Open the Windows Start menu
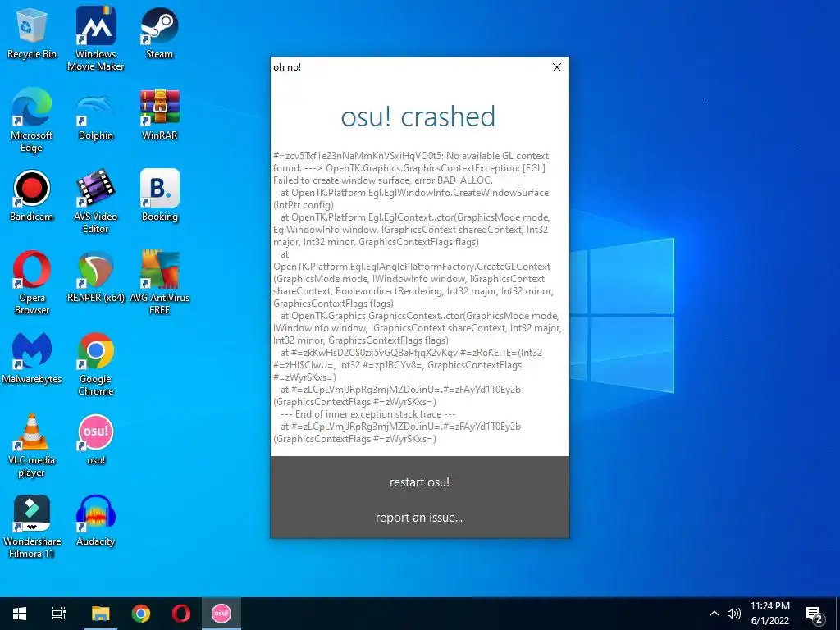The height and width of the screenshot is (630, 840). [x=20, y=614]
